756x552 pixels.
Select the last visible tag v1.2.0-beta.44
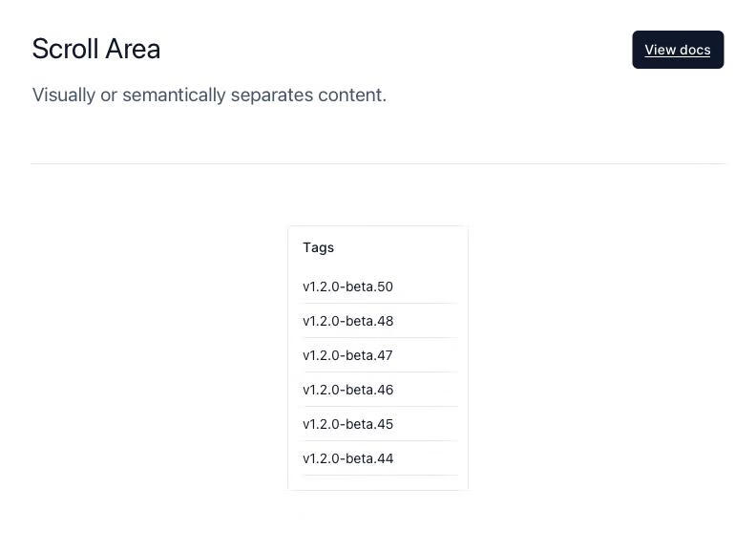point(347,458)
